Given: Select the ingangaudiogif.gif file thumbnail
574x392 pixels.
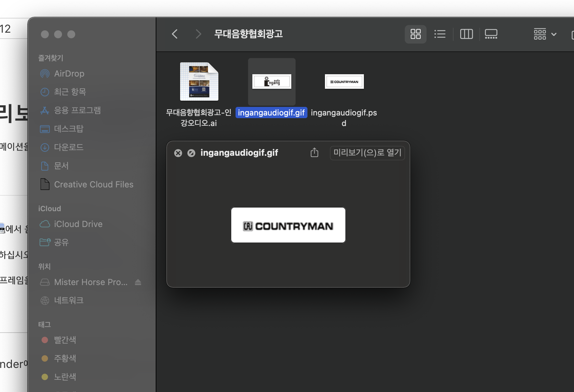Looking at the screenshot, I should tap(272, 82).
